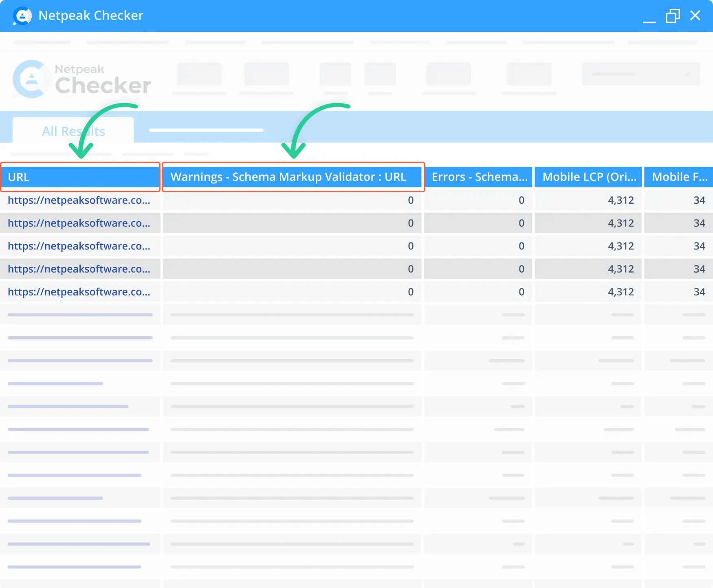Open the second netpeaksoftware URL link
This screenshot has width=713, height=588.
tap(79, 223)
